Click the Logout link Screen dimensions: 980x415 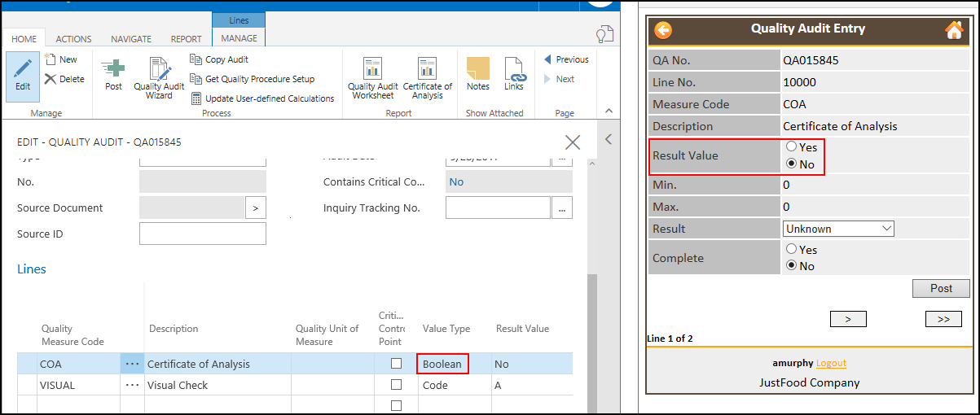point(831,363)
